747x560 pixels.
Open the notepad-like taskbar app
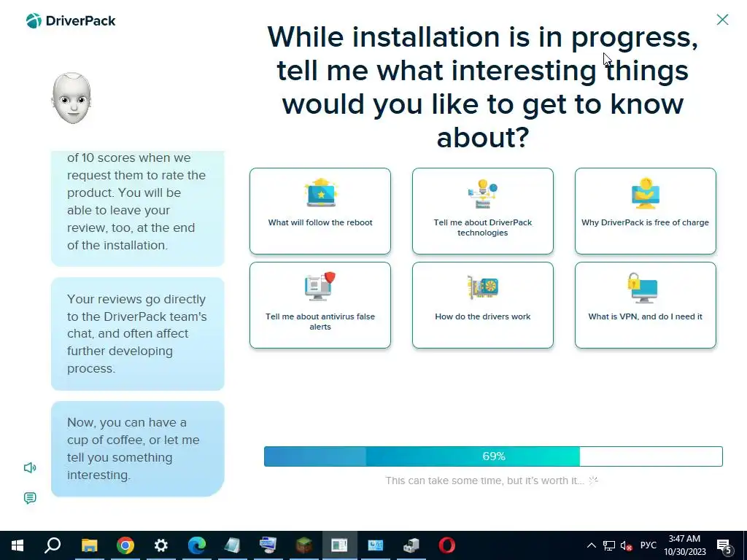point(233,545)
